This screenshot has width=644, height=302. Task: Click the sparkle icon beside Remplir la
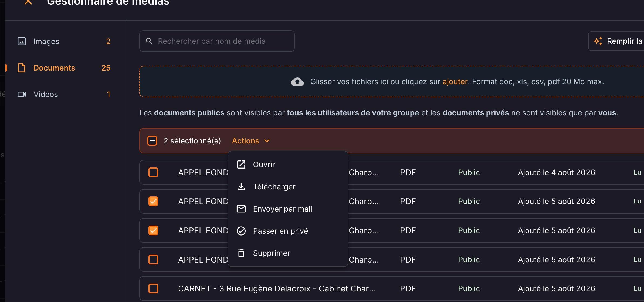click(598, 41)
